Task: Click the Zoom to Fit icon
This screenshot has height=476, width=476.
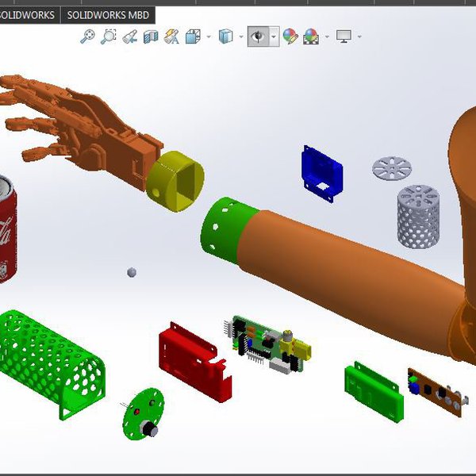Action: [x=88, y=36]
